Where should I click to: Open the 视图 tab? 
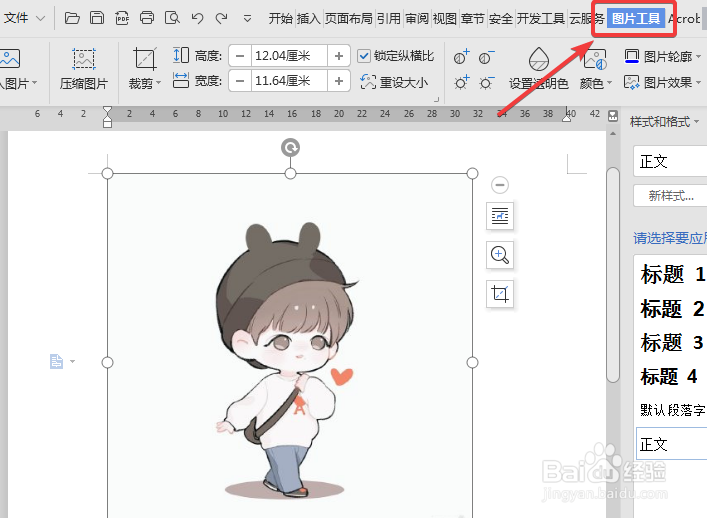pos(445,18)
